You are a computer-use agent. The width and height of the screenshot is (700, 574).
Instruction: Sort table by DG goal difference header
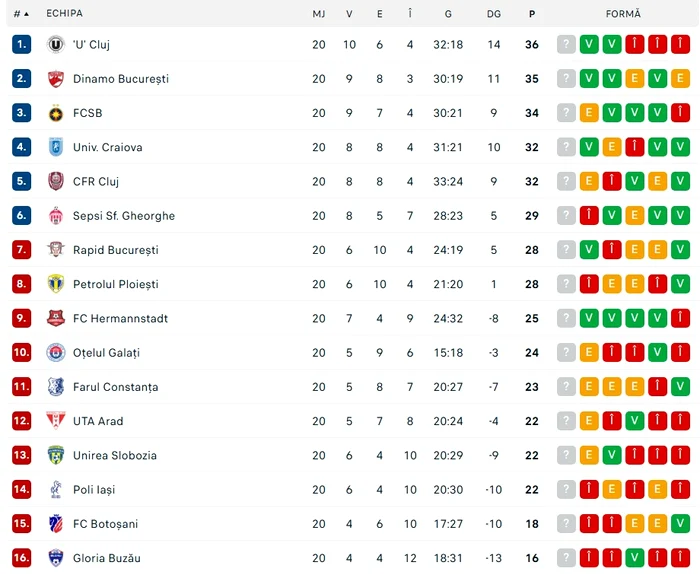click(494, 14)
